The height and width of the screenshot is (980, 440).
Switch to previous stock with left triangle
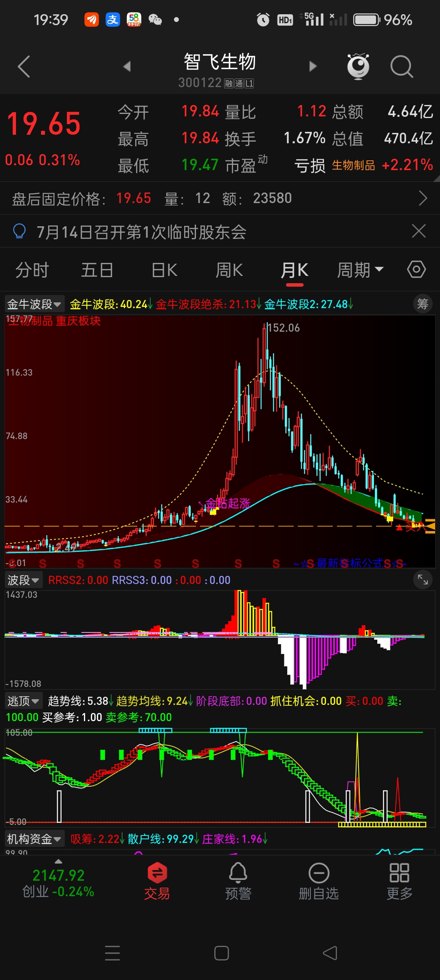127,66
